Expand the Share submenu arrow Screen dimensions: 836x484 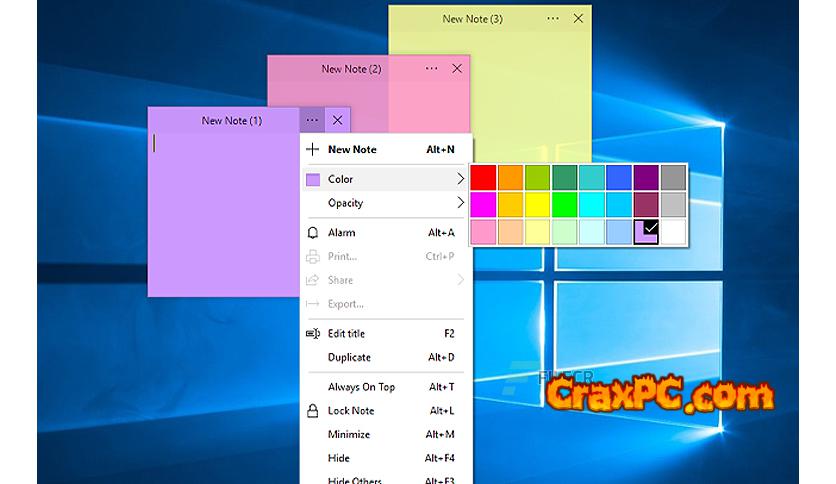coord(461,280)
